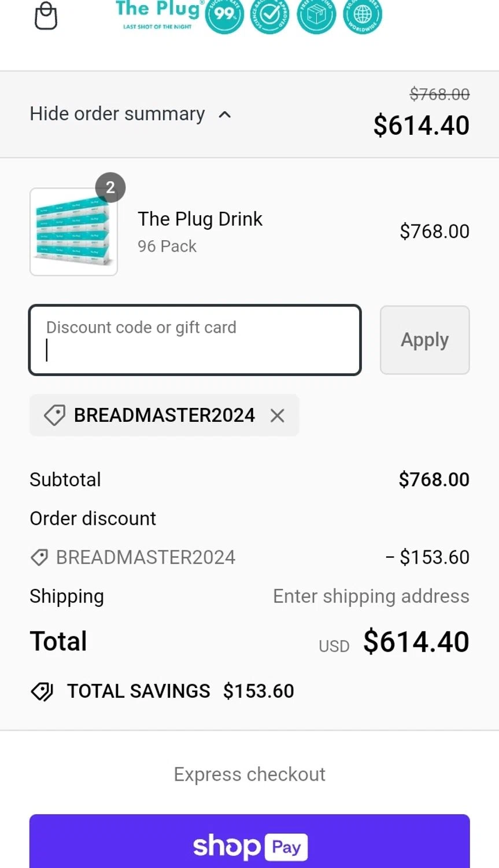Click the $614.40 total in summary header
The height and width of the screenshot is (868, 499).
click(421, 126)
